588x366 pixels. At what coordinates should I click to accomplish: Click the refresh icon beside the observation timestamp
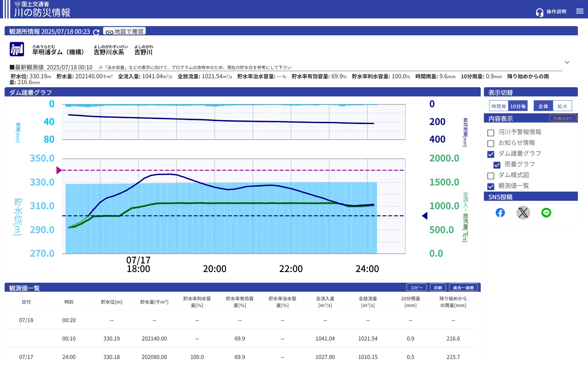96,32
